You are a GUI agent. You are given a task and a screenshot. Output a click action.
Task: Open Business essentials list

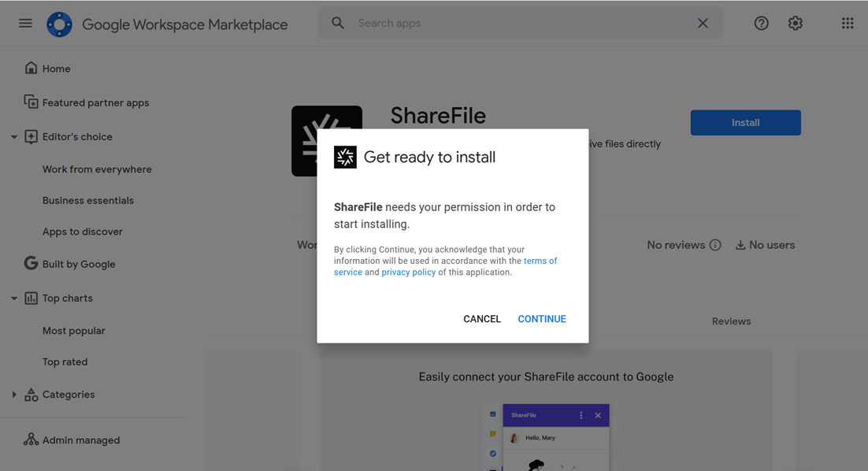pos(88,200)
